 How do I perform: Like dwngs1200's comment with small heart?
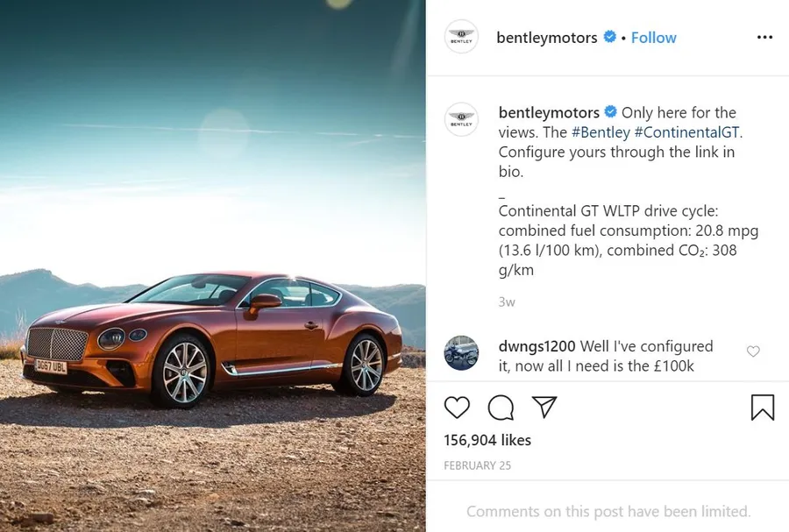753,351
